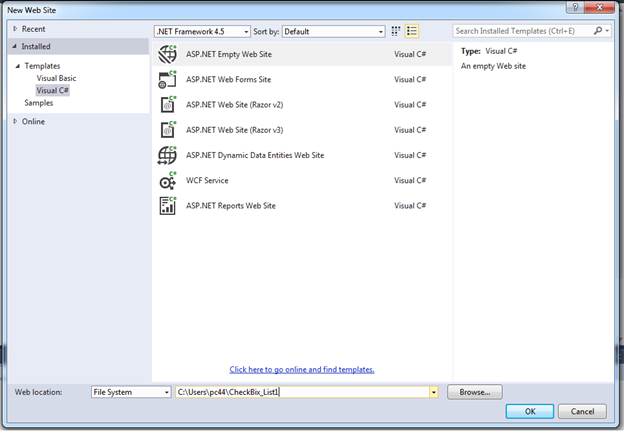
Task: Click the Online label in sidebar
Action: click(33, 121)
